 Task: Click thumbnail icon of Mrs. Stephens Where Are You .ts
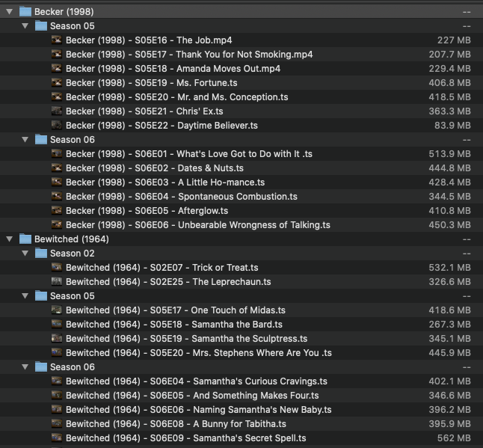coord(57,352)
